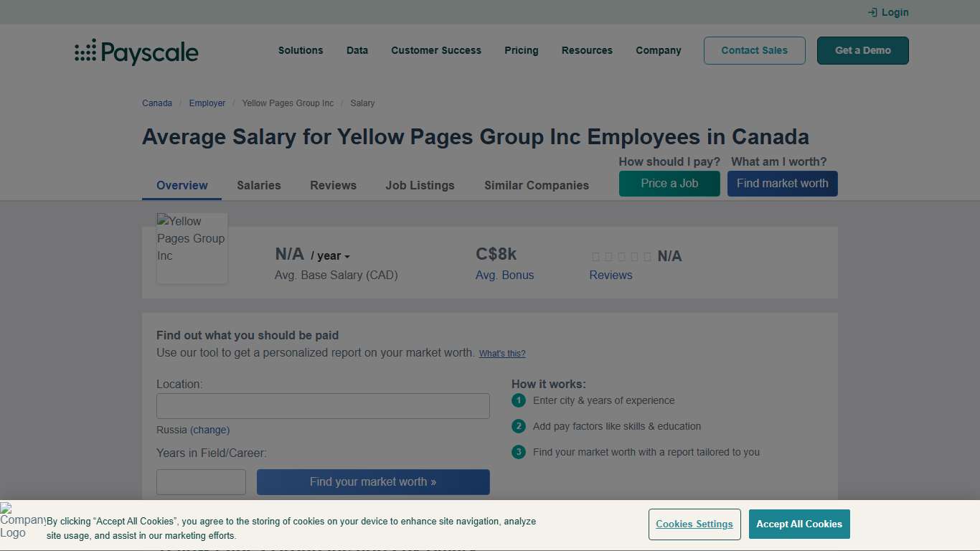Screen dimensions: 980x551
Task: Click the step 3 circle for market worth report
Action: pyautogui.click(x=518, y=452)
